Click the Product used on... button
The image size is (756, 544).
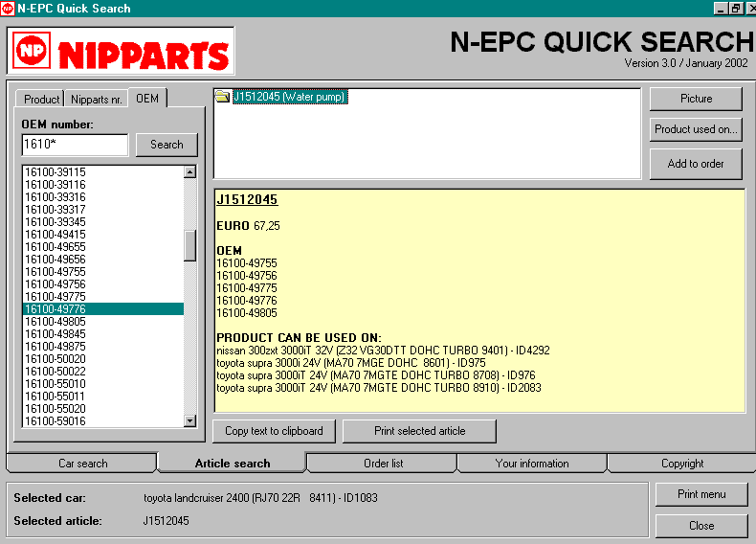click(696, 129)
